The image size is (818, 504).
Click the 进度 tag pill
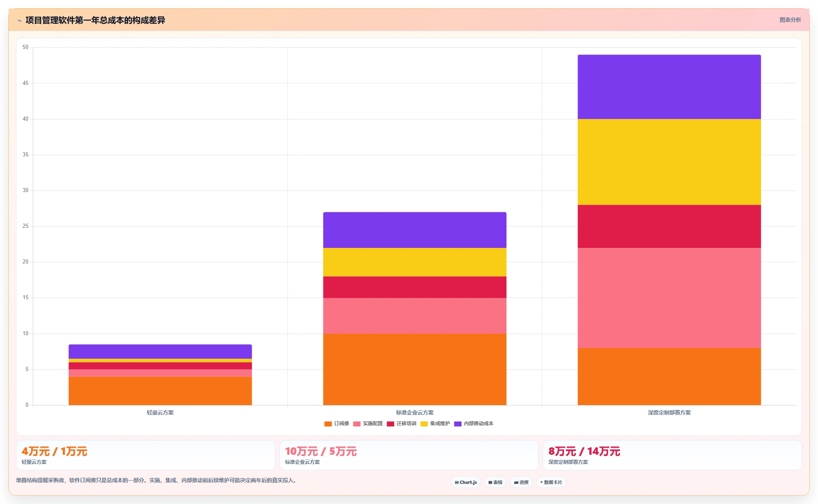click(x=521, y=482)
